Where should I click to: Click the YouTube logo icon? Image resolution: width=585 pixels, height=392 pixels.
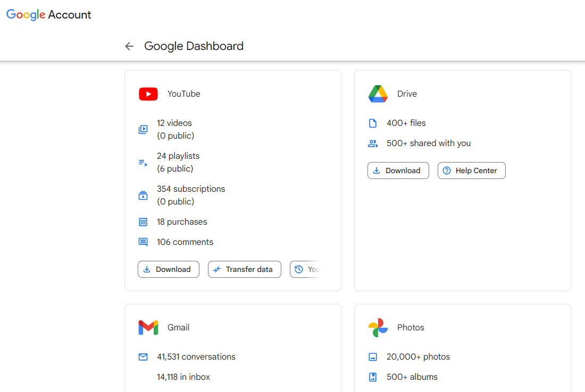(148, 94)
